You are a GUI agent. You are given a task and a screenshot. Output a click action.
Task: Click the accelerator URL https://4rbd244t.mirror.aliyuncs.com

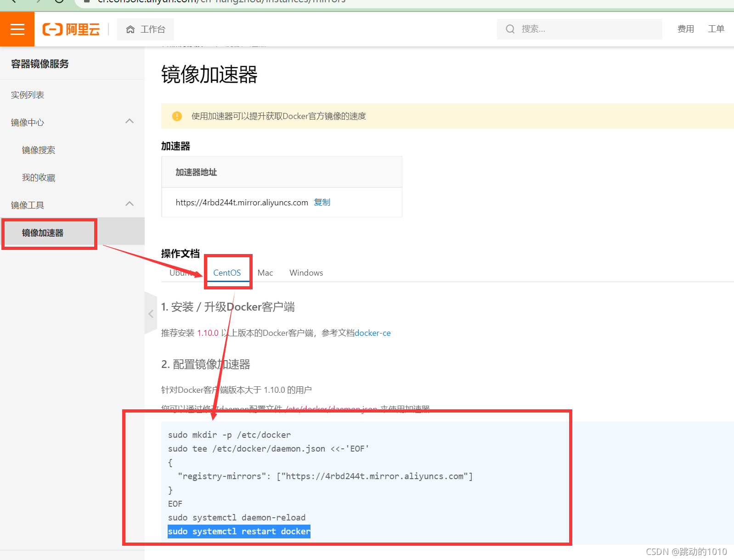pyautogui.click(x=242, y=203)
